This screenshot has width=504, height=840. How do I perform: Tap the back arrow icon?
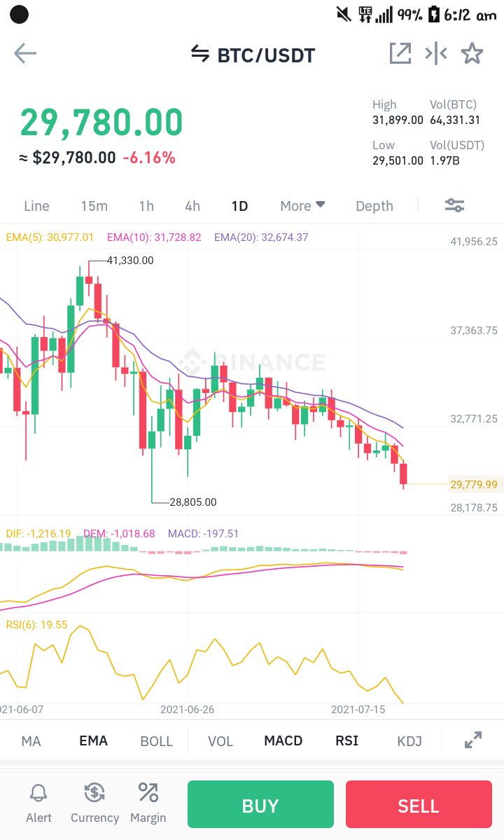click(x=25, y=53)
